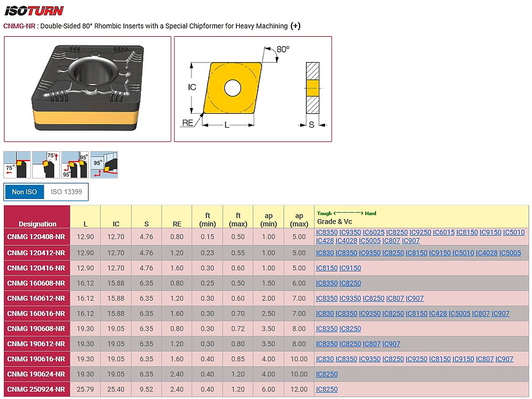This screenshot has width=532, height=399.
Task: Open designation CNMG 190624-NR
Action: [36, 374]
